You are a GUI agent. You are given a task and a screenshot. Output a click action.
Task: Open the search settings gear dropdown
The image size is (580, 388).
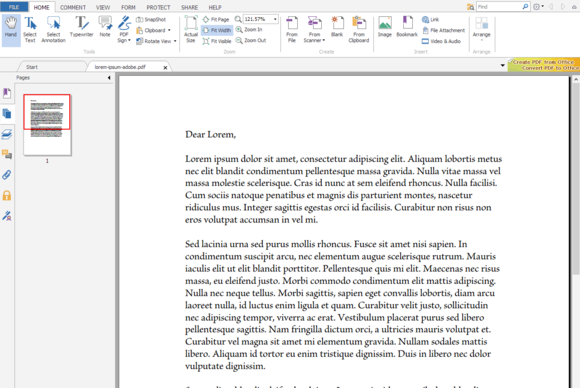538,7
